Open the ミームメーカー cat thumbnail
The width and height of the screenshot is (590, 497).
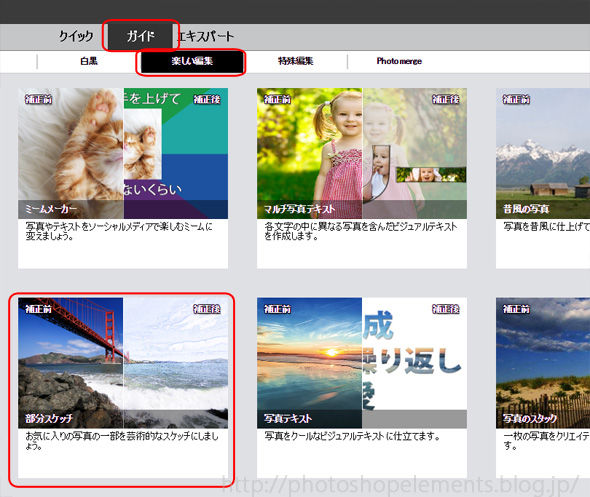(x=123, y=153)
